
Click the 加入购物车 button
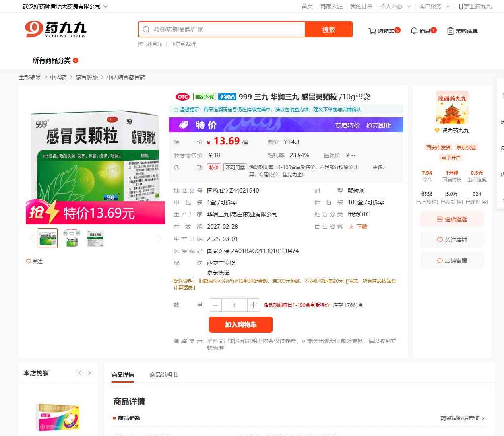pyautogui.click(x=240, y=325)
